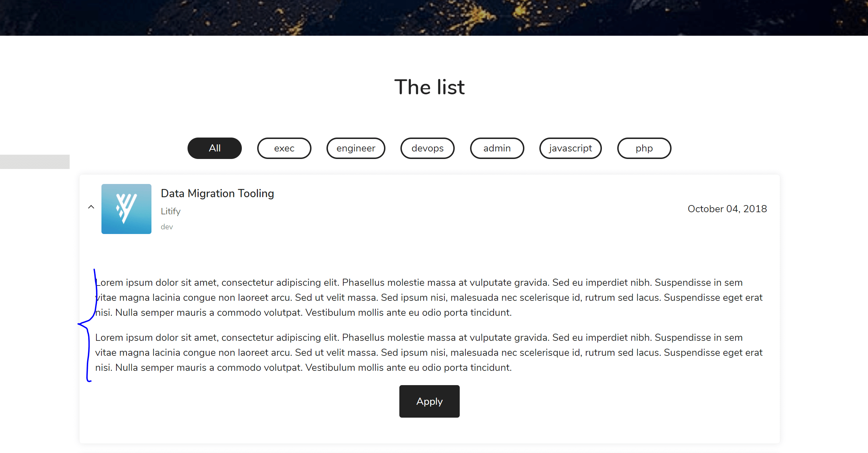The width and height of the screenshot is (868, 453).
Task: Click the Litify logo thumbnail
Action: [x=126, y=209]
